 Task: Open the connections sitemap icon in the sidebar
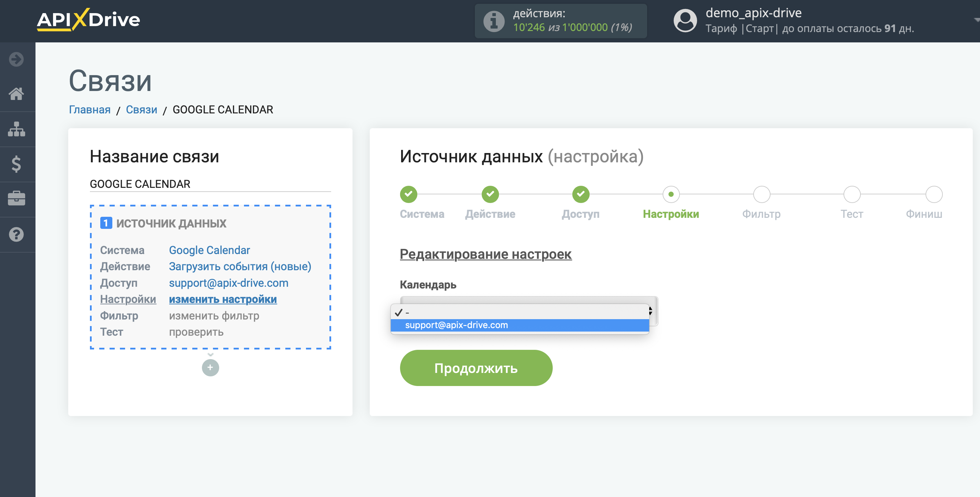click(16, 129)
